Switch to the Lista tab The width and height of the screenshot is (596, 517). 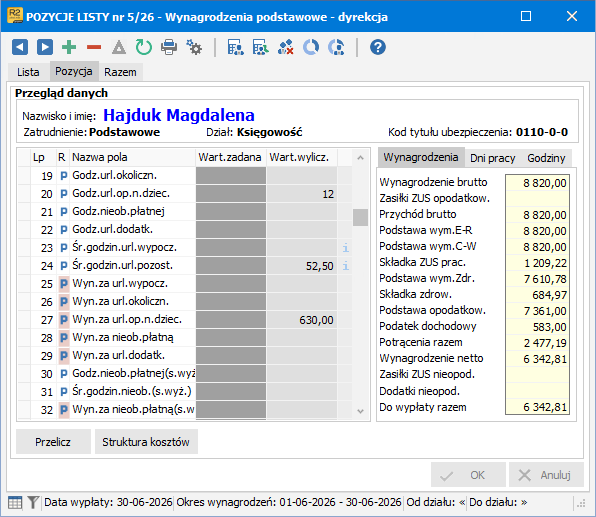coord(28,72)
